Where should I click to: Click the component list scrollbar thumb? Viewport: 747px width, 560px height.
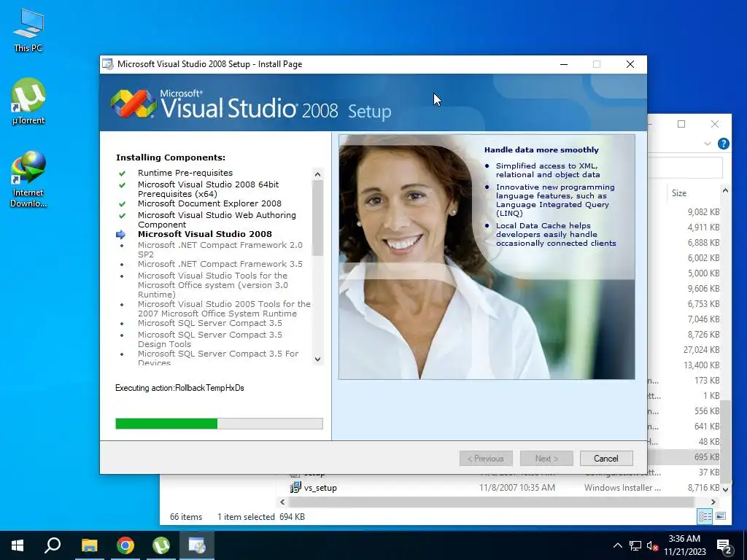[x=318, y=217]
